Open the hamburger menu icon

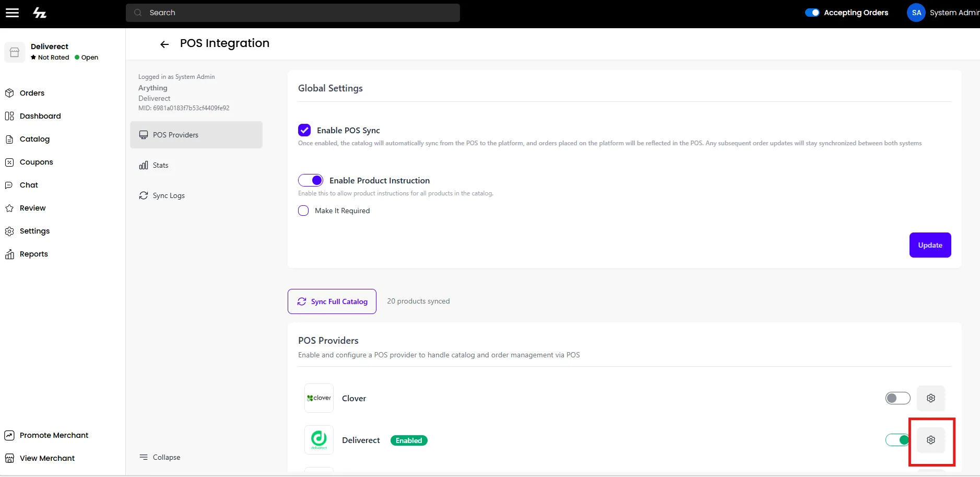[12, 13]
